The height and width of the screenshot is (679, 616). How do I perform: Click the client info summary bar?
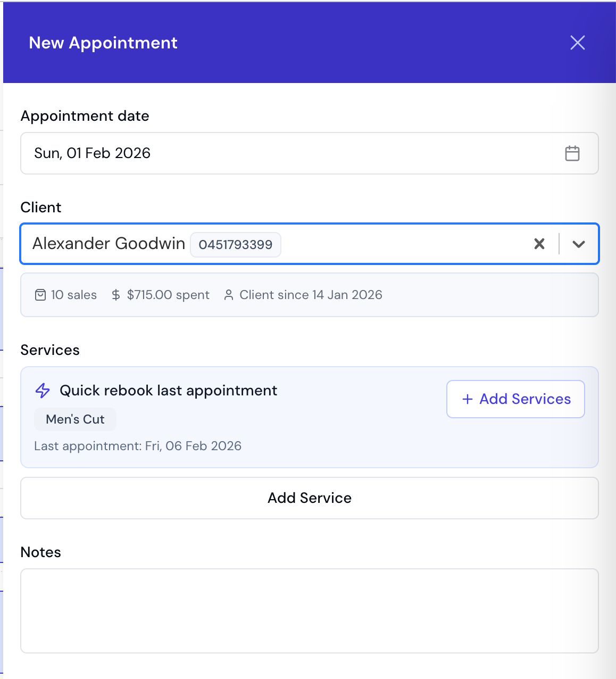(x=310, y=294)
